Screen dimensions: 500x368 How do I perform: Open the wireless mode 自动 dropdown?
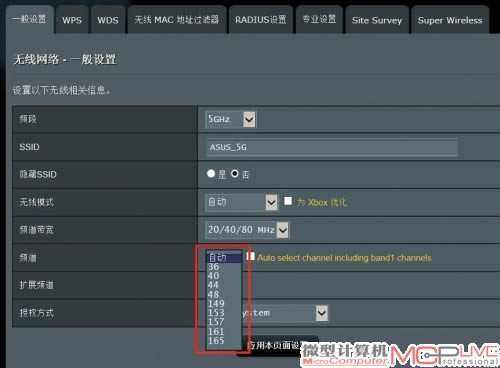pyautogui.click(x=242, y=202)
